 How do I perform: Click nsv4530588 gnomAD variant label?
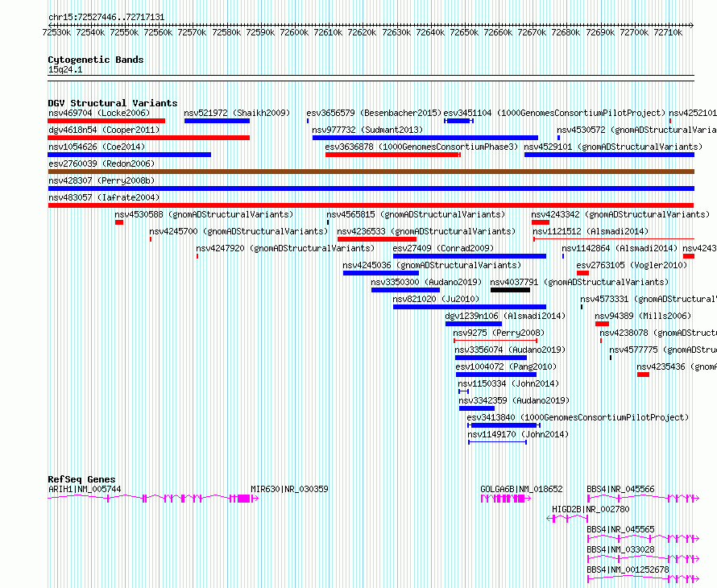point(204,214)
